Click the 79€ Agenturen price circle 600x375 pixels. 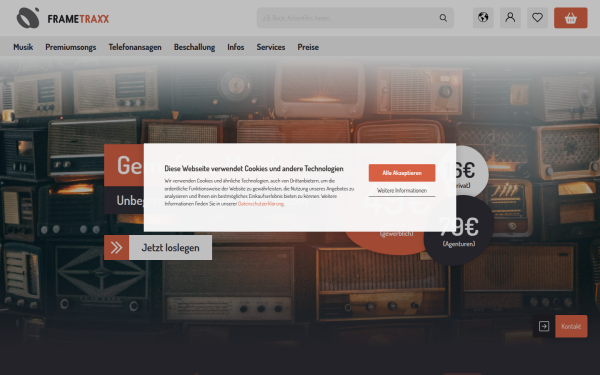coord(459,231)
